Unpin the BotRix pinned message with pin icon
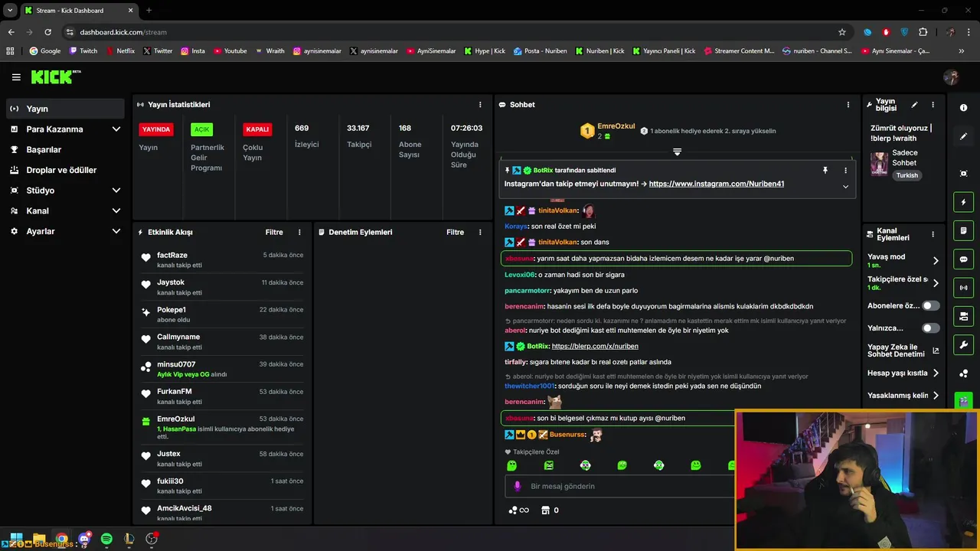980x551 pixels. (825, 171)
